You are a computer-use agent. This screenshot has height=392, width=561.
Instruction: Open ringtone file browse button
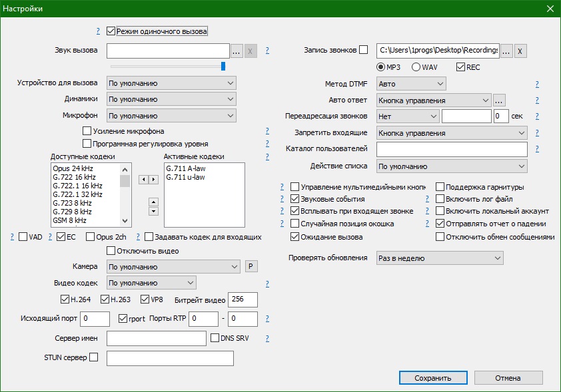(x=236, y=51)
